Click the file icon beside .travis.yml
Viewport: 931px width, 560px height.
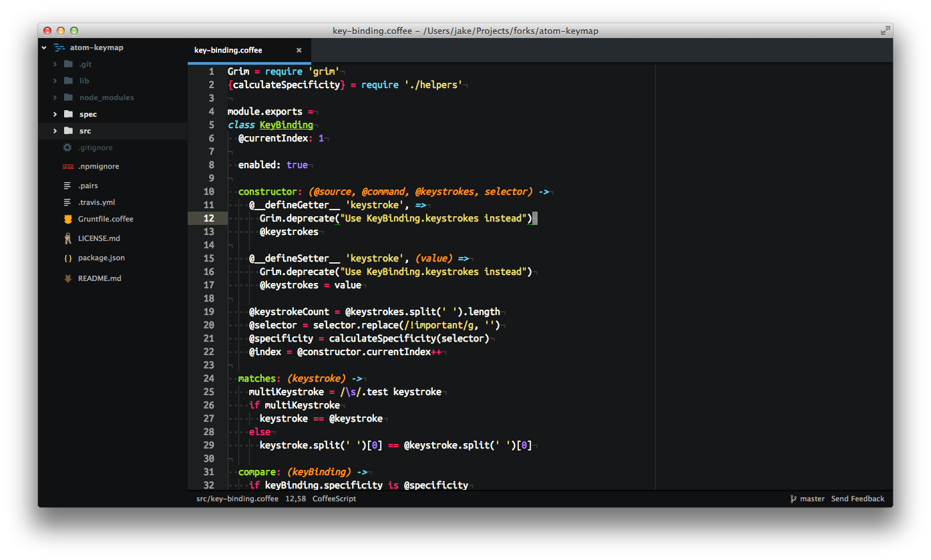point(67,202)
